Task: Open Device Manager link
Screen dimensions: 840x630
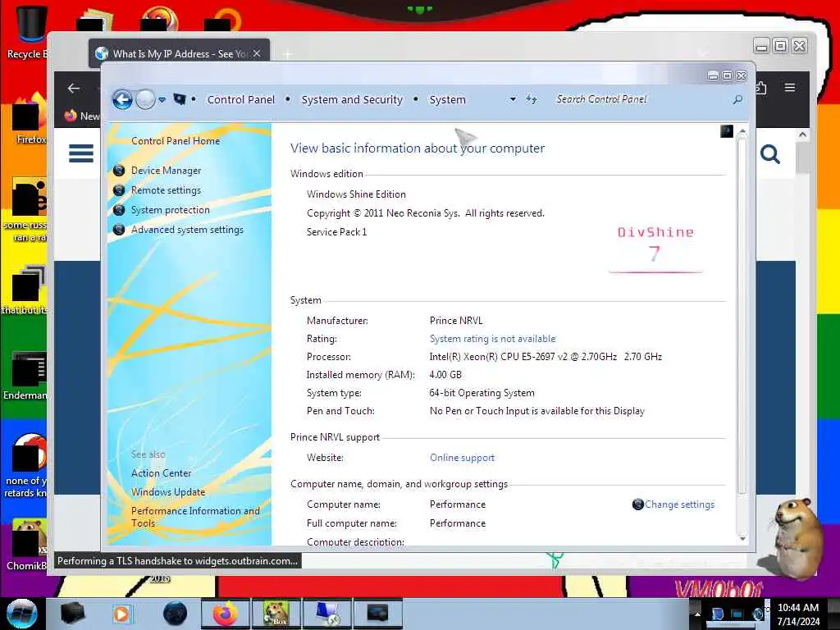Action: pyautogui.click(x=166, y=171)
